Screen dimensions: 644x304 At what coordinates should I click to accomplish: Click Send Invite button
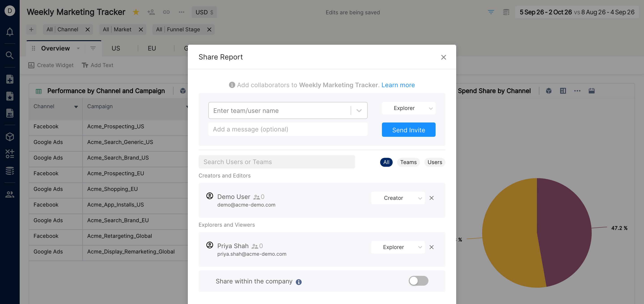409,130
